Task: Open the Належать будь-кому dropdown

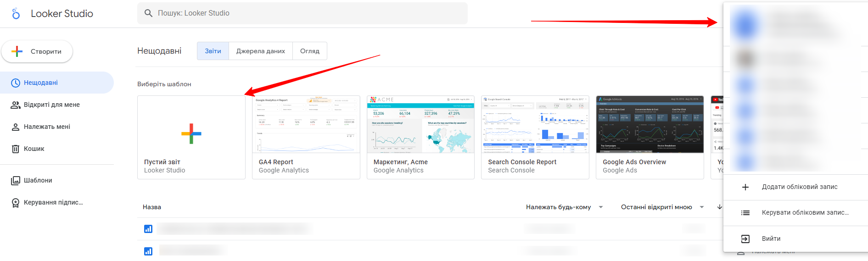Action: tap(565, 207)
